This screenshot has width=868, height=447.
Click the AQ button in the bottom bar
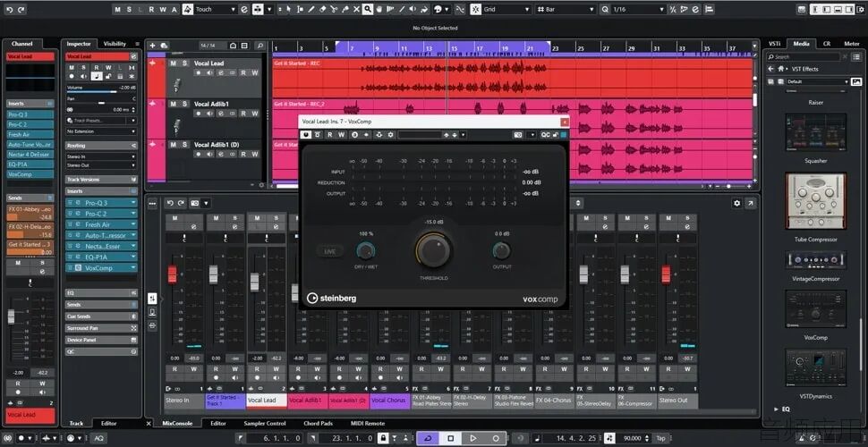click(x=99, y=438)
